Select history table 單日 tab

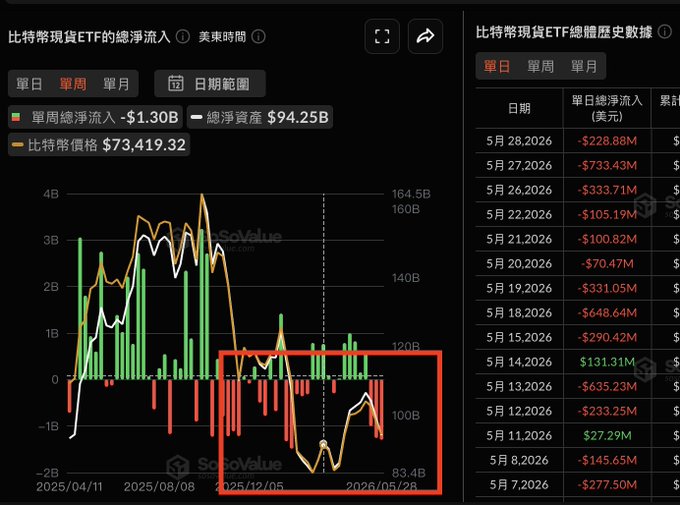497,66
